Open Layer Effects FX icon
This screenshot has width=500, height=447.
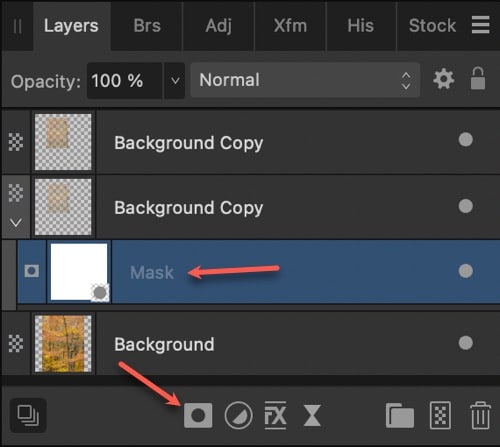(x=275, y=415)
